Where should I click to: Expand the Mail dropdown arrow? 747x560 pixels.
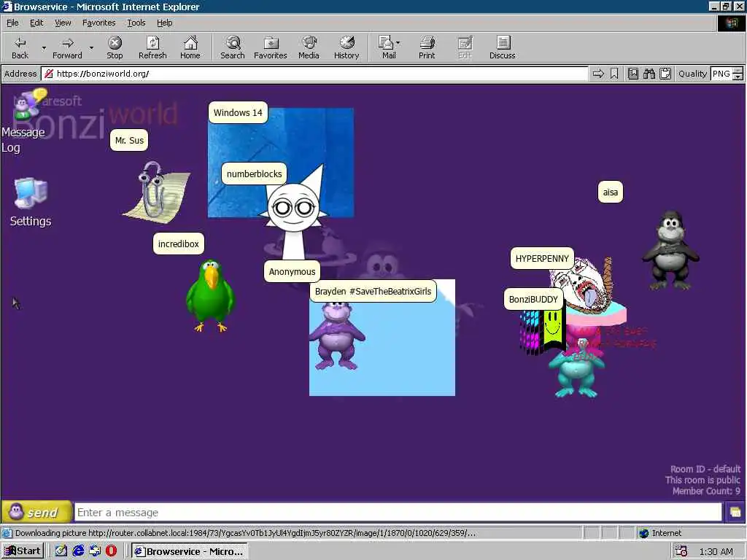tap(398, 43)
